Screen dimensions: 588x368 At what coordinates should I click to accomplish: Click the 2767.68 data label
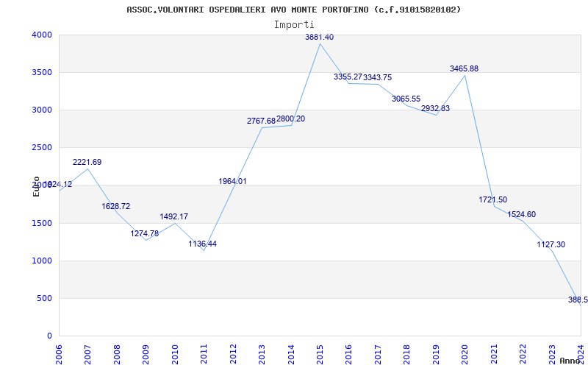261,121
